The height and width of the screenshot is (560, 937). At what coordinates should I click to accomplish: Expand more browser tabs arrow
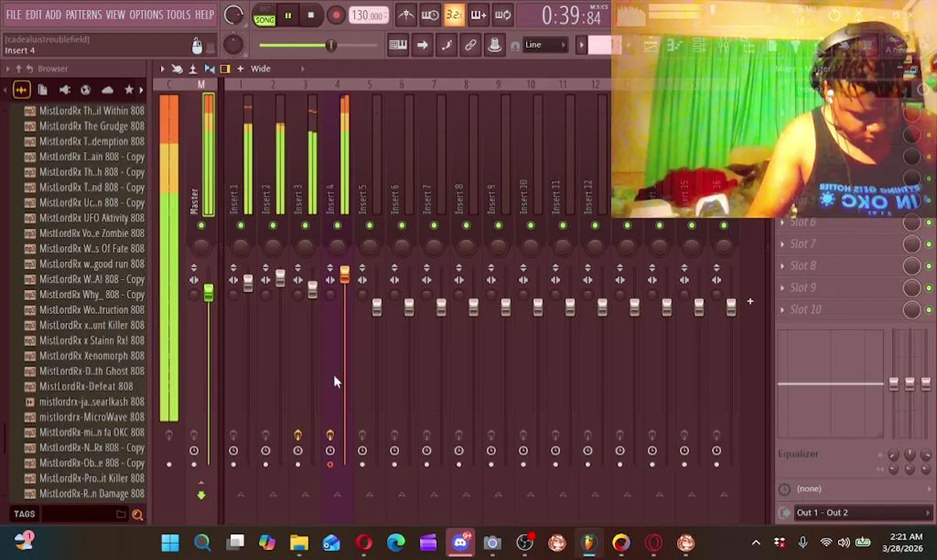(x=141, y=90)
